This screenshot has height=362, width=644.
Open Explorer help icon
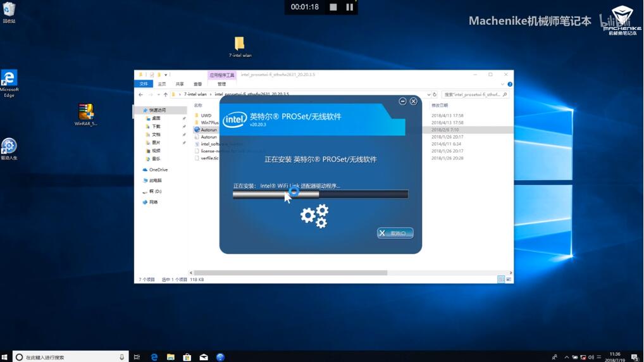coord(510,84)
